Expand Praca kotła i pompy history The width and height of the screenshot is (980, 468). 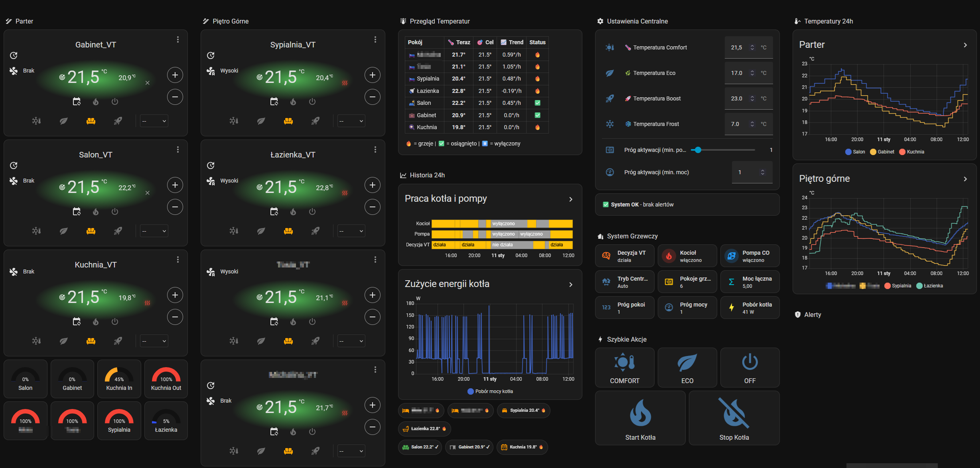(570, 199)
